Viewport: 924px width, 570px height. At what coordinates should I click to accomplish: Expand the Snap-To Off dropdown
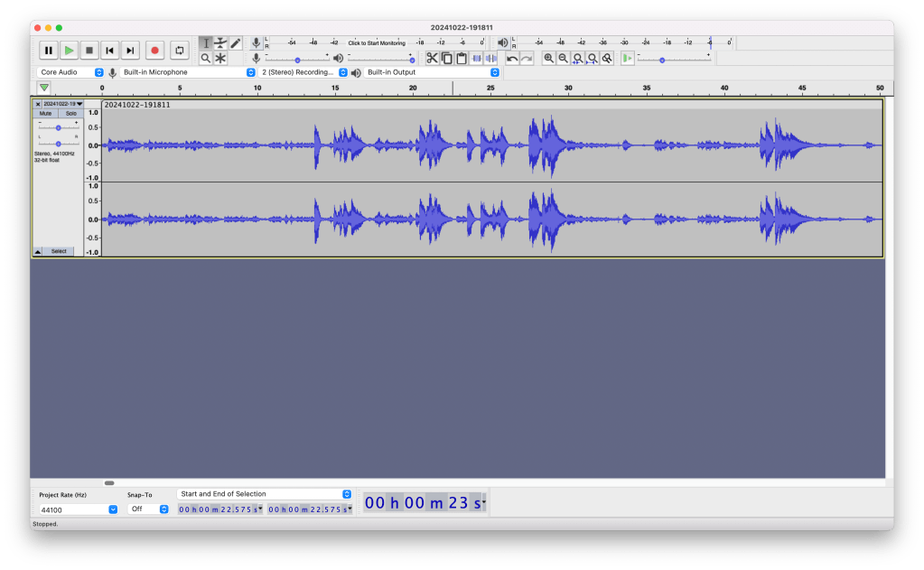149,509
